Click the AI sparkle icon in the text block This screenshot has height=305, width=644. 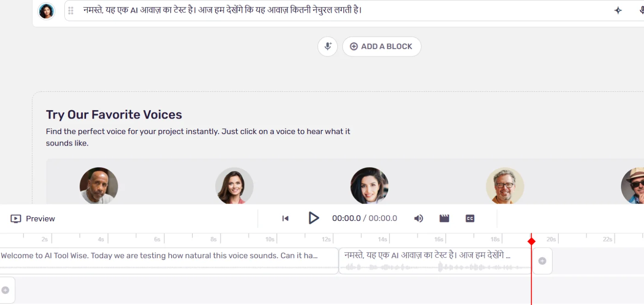click(x=618, y=11)
